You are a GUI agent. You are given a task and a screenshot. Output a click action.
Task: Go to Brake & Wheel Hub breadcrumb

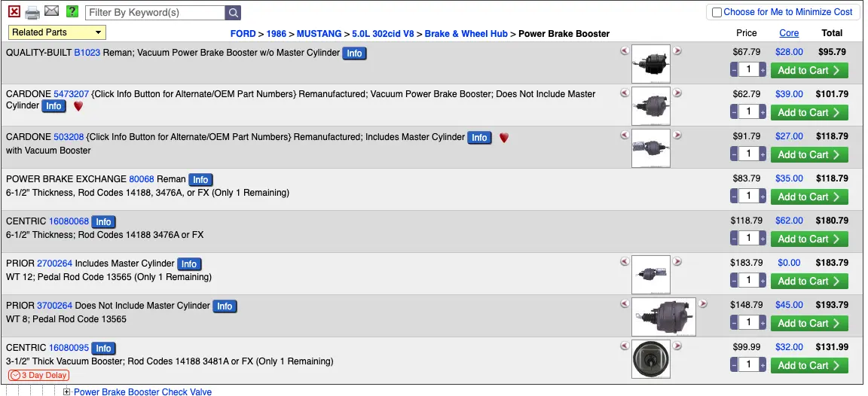click(x=466, y=34)
